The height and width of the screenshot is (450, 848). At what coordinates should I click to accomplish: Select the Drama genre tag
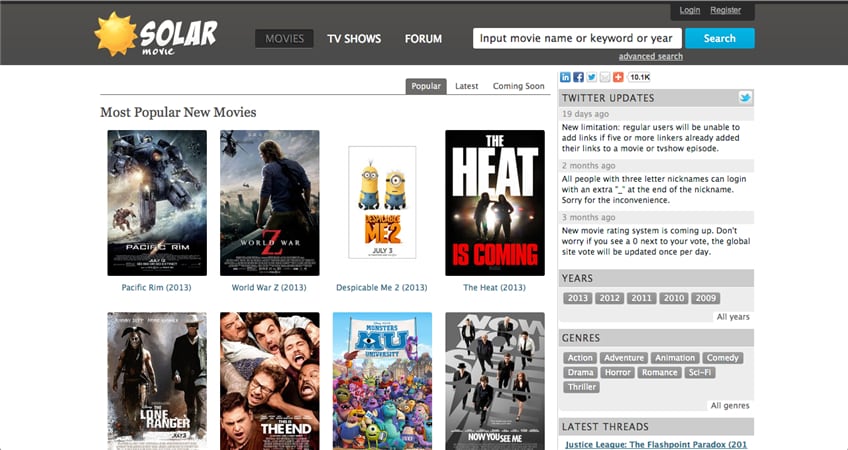(581, 372)
